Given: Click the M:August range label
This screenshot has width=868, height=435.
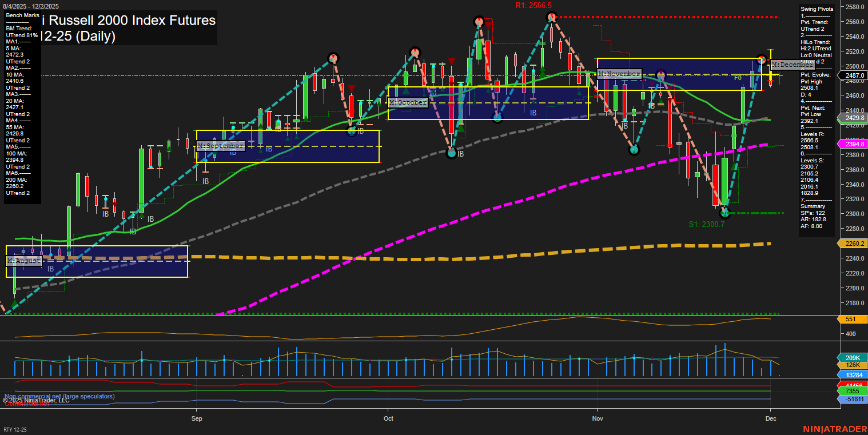Looking at the screenshot, I should [24, 261].
